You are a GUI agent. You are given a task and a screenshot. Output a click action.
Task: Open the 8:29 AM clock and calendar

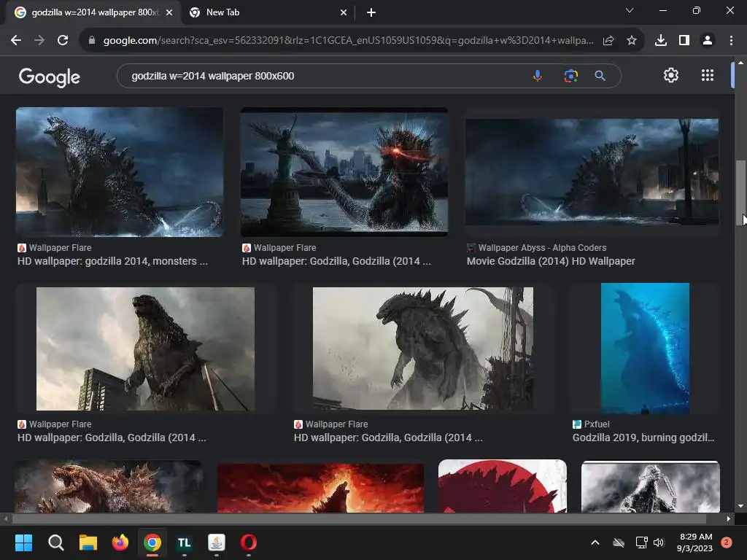tap(695, 542)
